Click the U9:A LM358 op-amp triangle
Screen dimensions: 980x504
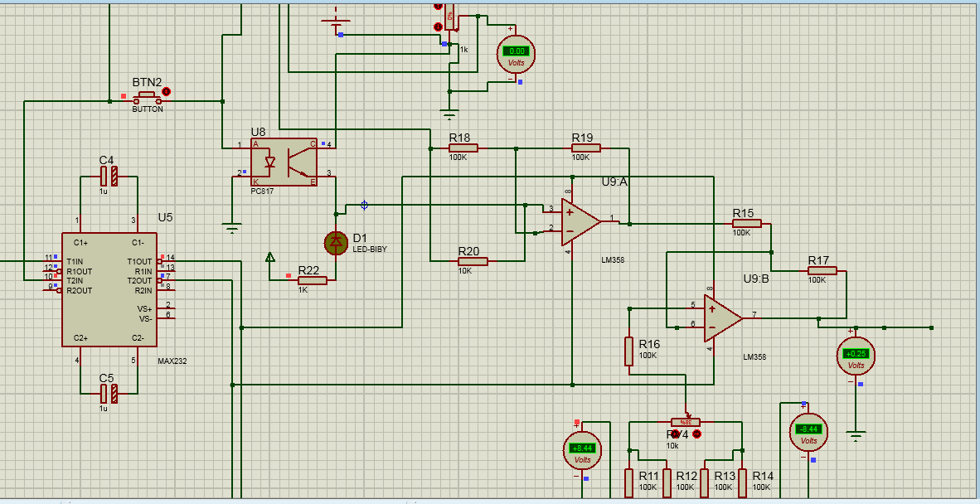[x=580, y=220]
